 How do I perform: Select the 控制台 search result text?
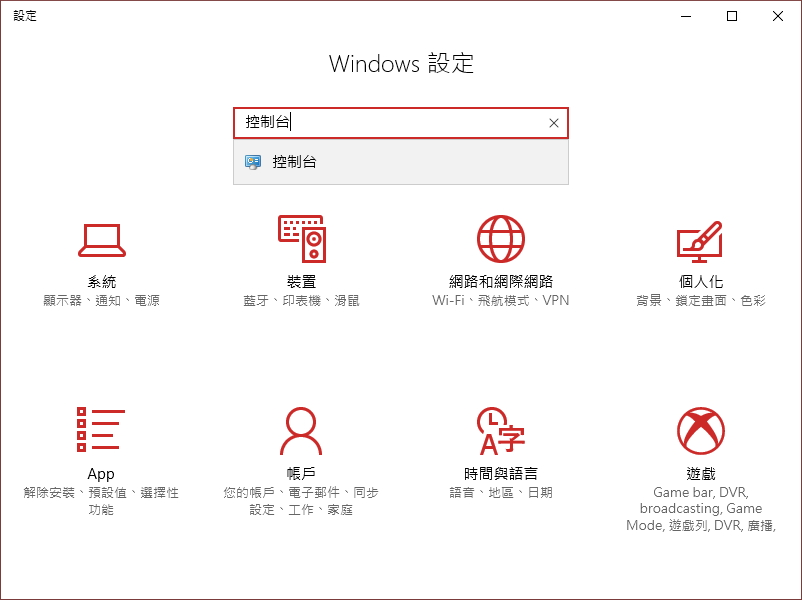[294, 162]
